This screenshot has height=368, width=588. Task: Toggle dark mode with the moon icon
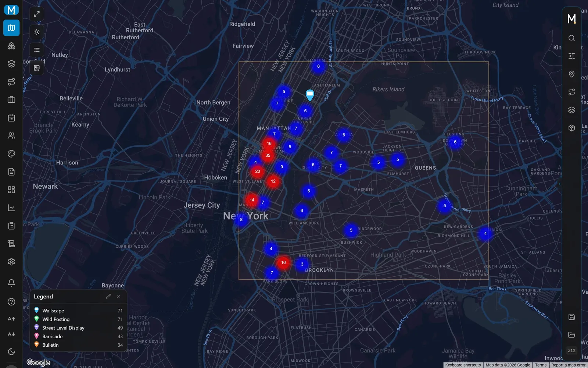pyautogui.click(x=11, y=351)
